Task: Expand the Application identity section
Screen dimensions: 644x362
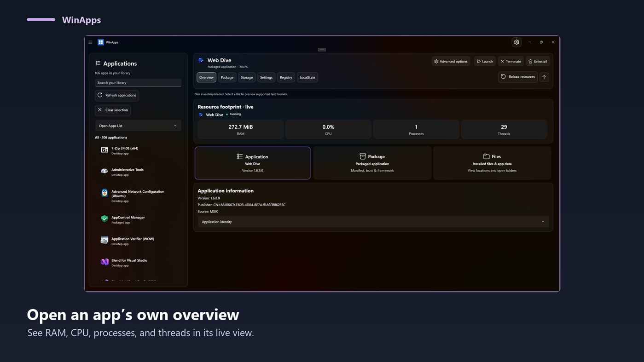Action: point(373,222)
